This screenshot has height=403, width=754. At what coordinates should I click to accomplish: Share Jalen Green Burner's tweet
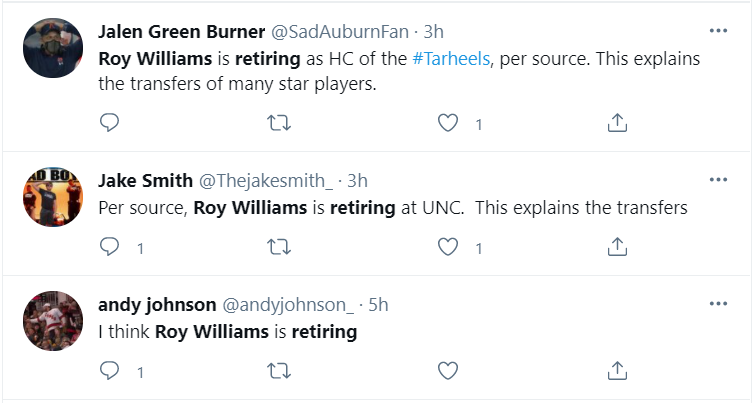617,123
